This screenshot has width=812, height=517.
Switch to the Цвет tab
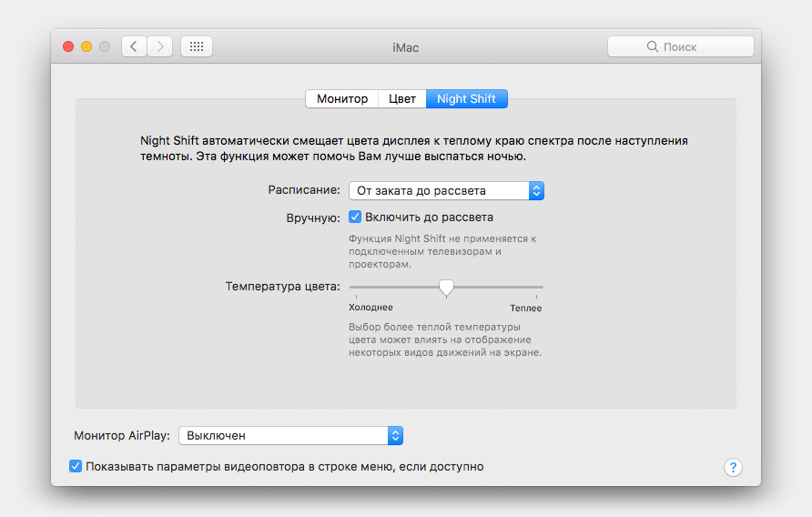coord(402,98)
